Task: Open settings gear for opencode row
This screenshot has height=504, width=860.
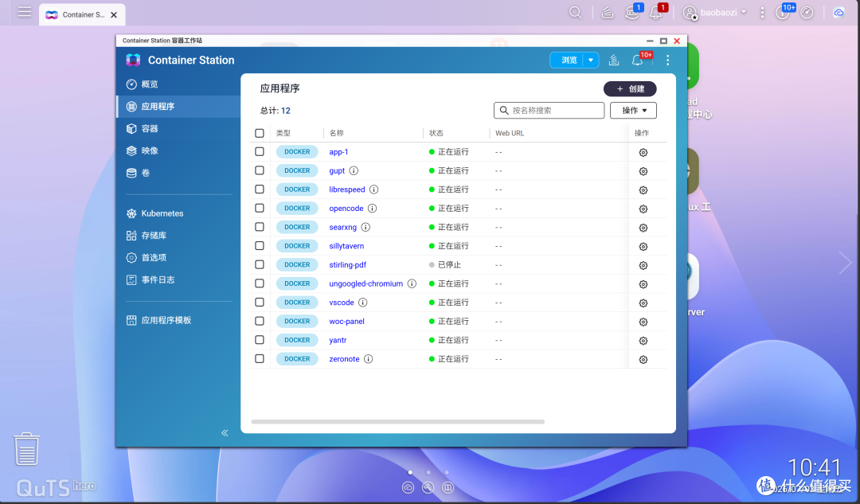Action: click(x=643, y=209)
